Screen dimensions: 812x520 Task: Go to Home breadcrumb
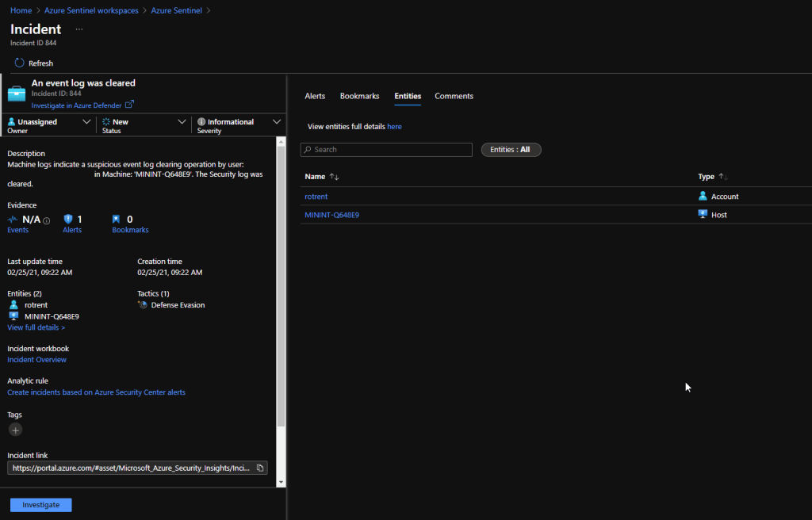point(21,10)
